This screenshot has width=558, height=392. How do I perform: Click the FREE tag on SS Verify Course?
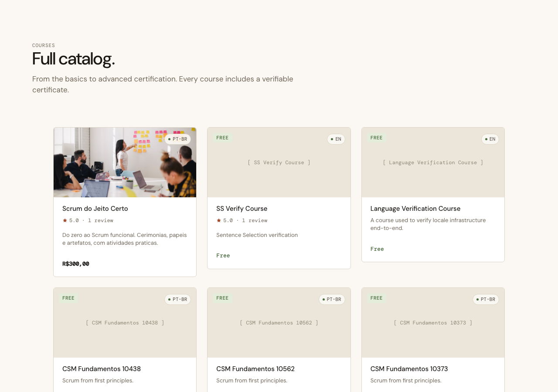point(222,138)
